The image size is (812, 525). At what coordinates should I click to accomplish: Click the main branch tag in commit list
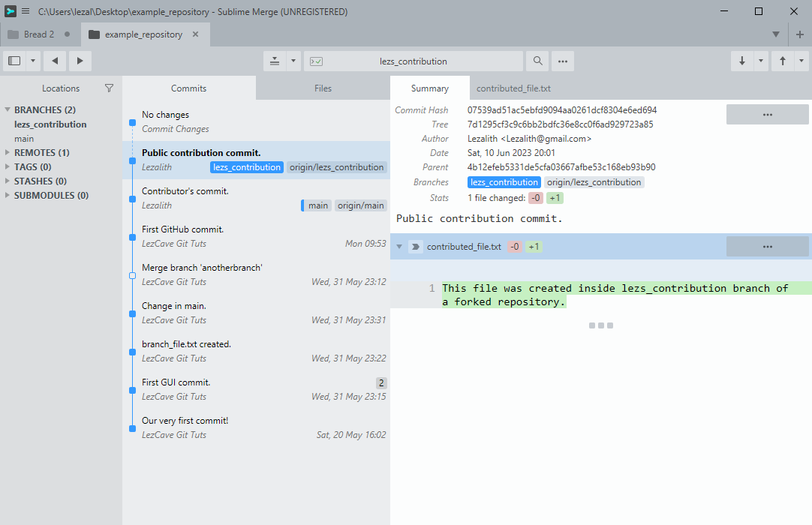click(317, 205)
